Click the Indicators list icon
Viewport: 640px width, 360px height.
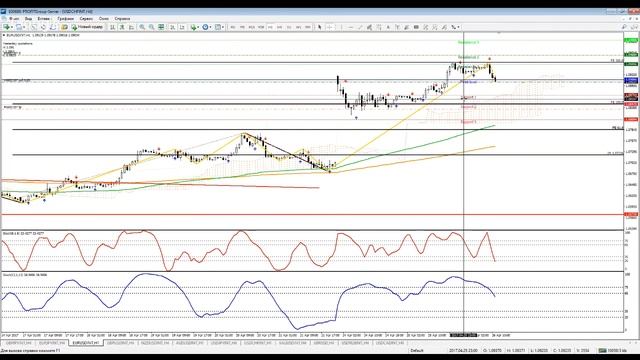[x=193, y=27]
